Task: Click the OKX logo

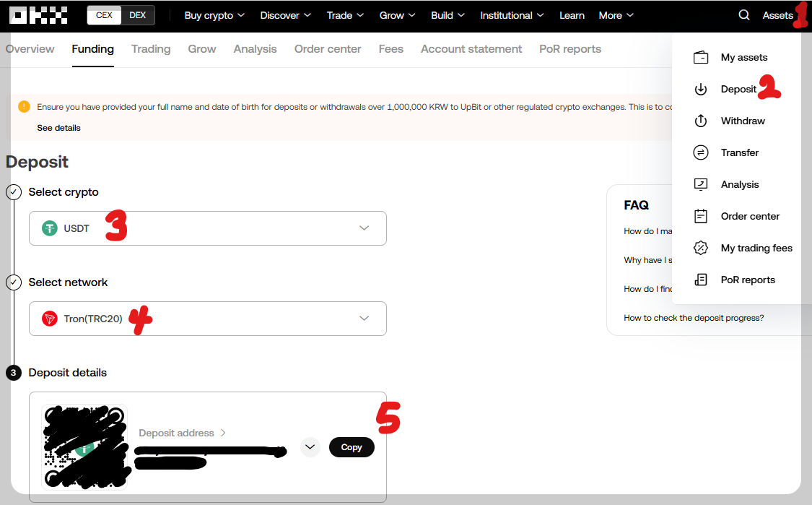Action: [38, 16]
